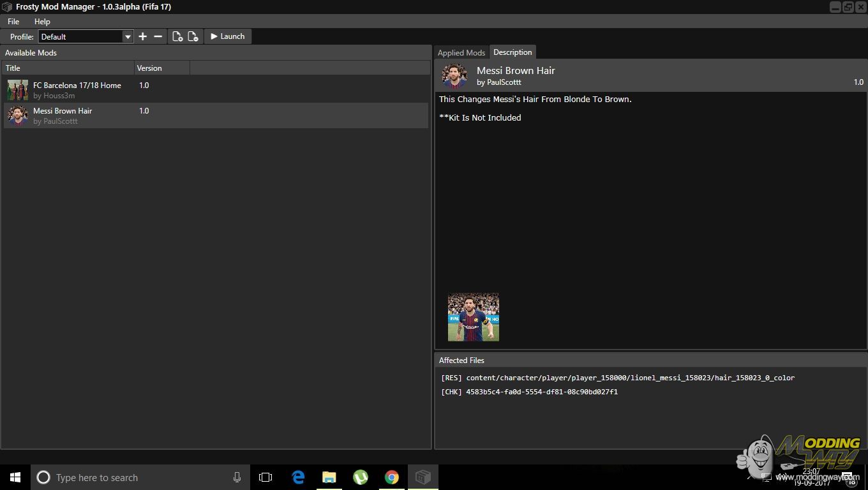Click the Messi Brown Hair list icon
Screen dimensions: 868x490
coord(18,115)
